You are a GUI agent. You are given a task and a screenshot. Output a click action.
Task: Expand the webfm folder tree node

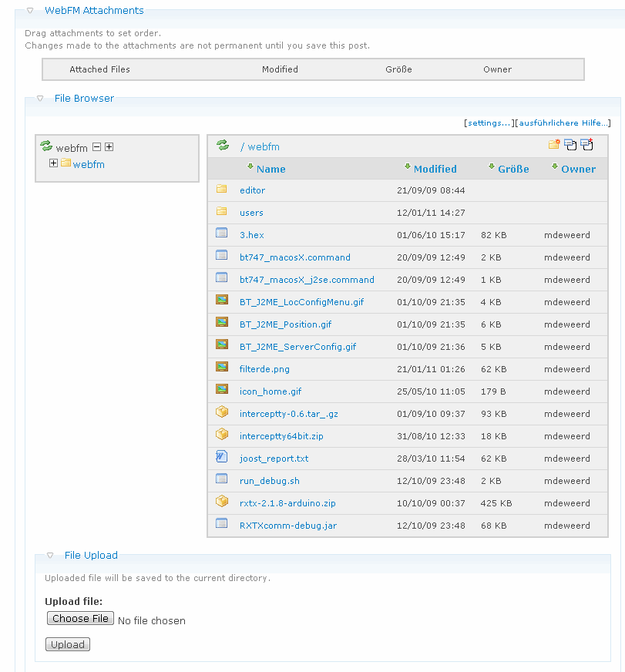53,163
